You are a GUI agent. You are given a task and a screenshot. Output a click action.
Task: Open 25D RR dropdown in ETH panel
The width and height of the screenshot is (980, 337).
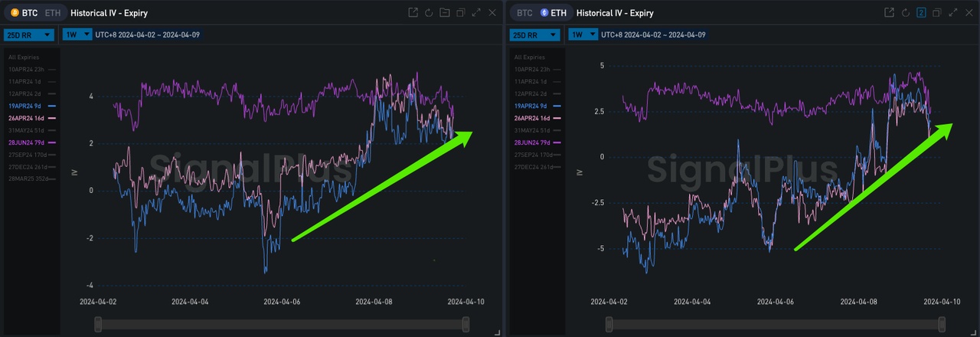click(x=534, y=35)
